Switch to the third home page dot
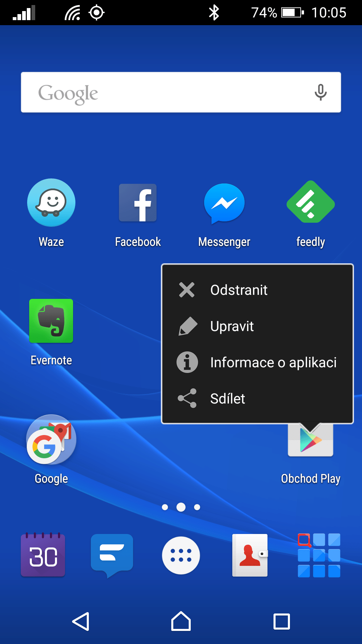The image size is (362, 644). tap(197, 507)
